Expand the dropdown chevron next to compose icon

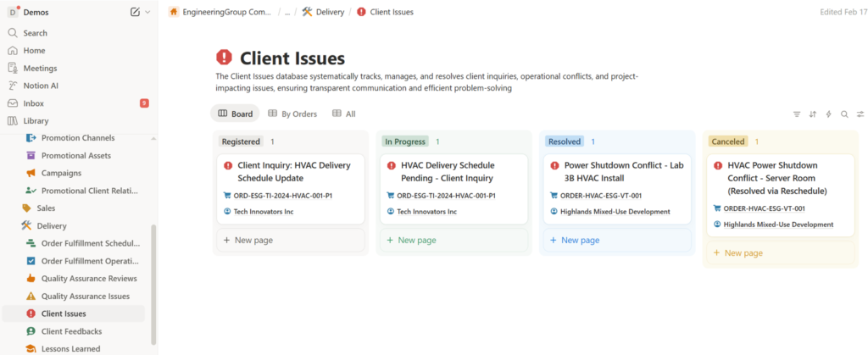click(147, 12)
